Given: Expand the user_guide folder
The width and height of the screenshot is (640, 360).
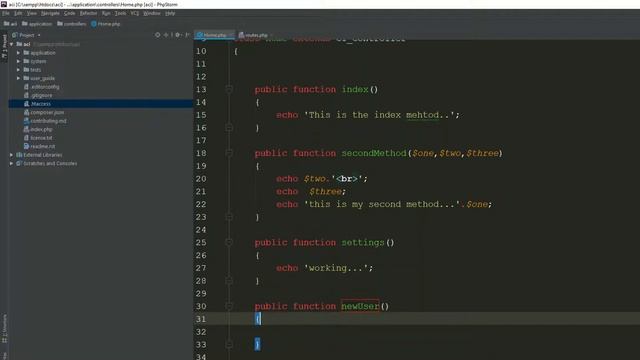Looking at the screenshot, I should coord(18,78).
